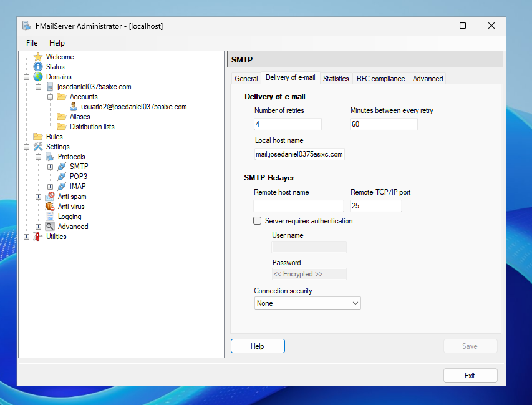Screen dimensions: 532x405
Task: Select the Status tree label
Action: tap(56, 67)
